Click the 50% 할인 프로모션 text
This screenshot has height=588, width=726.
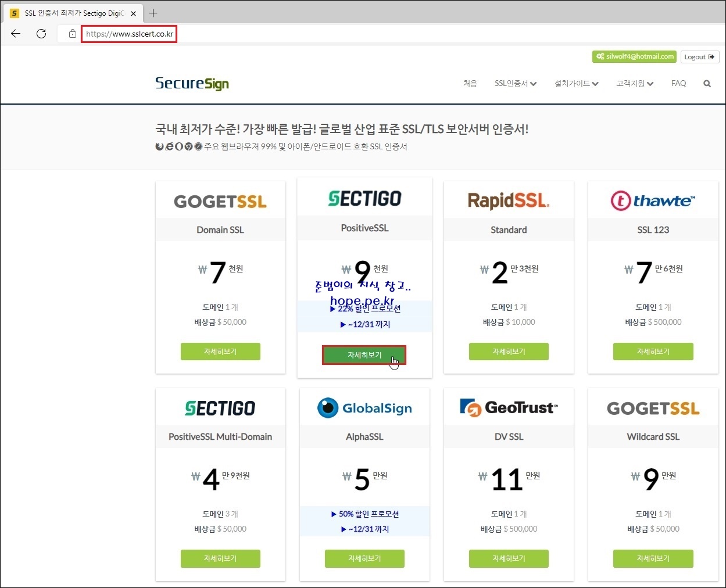point(364,514)
